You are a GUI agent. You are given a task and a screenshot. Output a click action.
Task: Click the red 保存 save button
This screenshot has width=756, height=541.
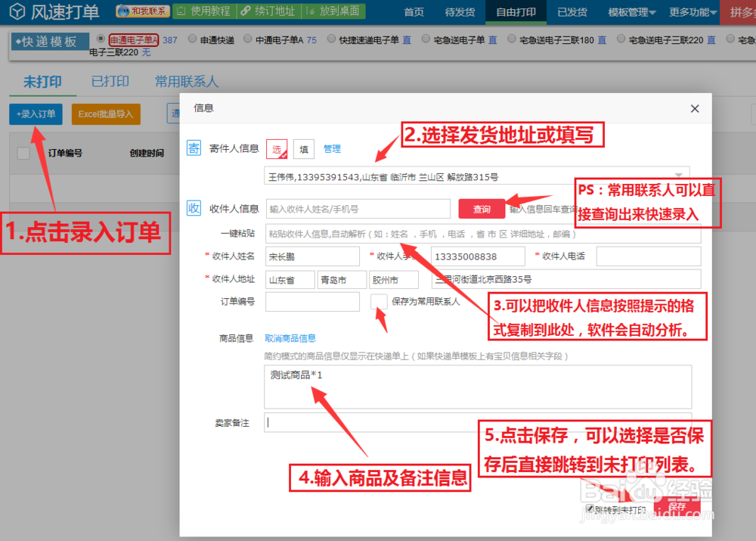(677, 507)
